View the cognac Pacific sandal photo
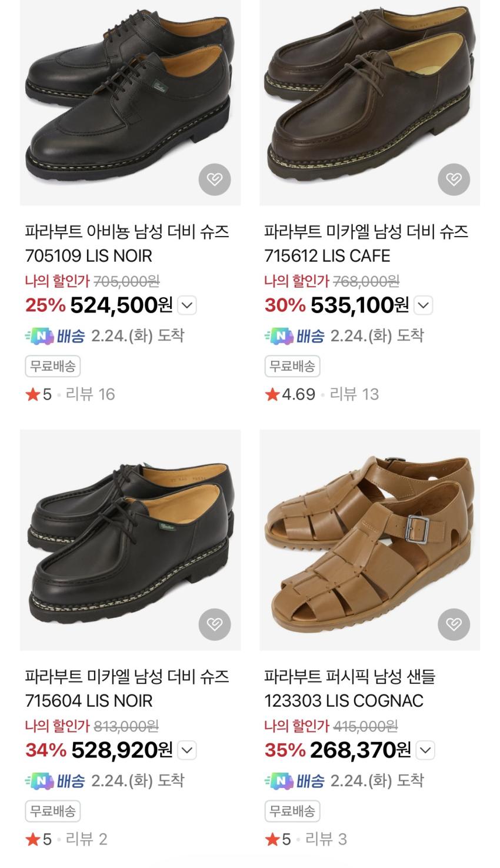 point(369,538)
